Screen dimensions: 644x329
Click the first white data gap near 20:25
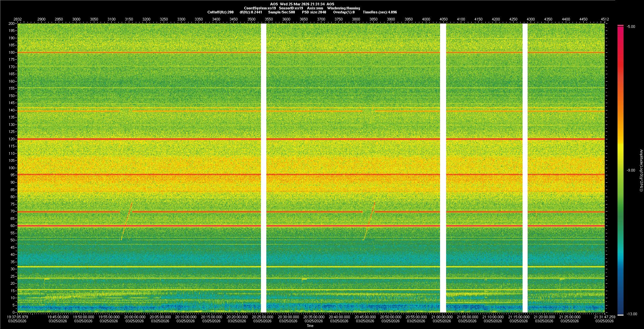click(264, 168)
